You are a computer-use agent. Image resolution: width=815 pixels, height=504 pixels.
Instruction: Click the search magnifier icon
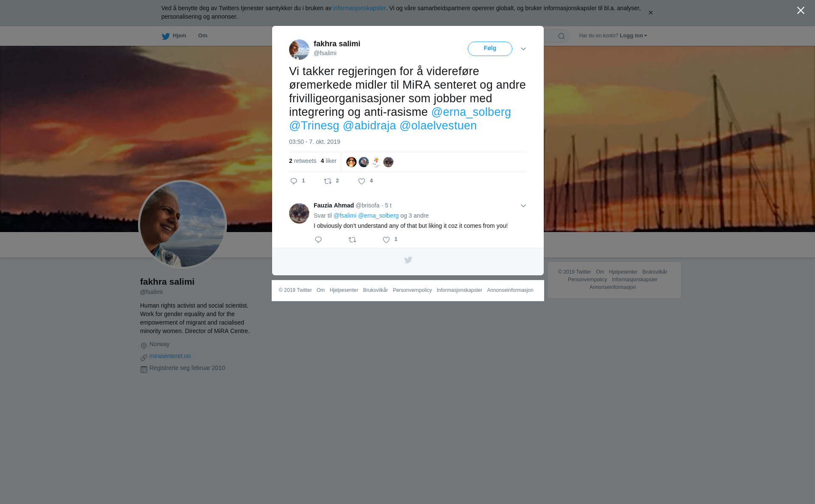[562, 36]
